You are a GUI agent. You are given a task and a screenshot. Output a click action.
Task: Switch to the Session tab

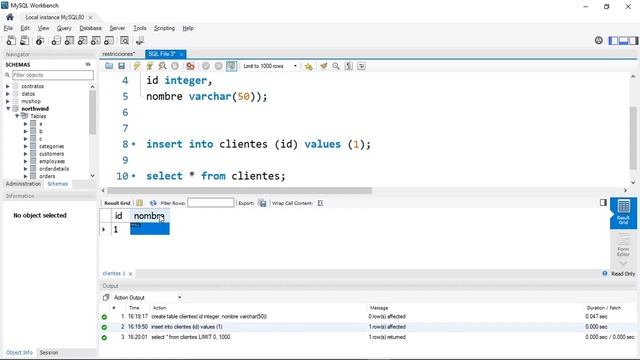coord(49,352)
